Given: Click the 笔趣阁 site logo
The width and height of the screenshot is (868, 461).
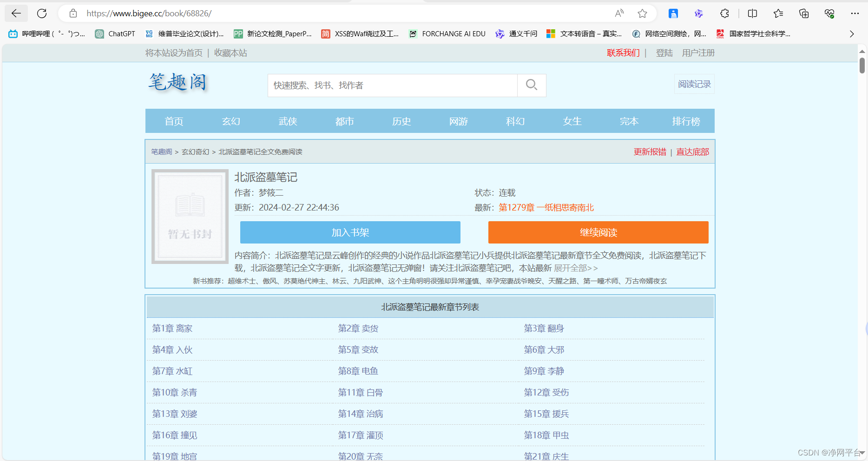Looking at the screenshot, I should pyautogui.click(x=178, y=83).
